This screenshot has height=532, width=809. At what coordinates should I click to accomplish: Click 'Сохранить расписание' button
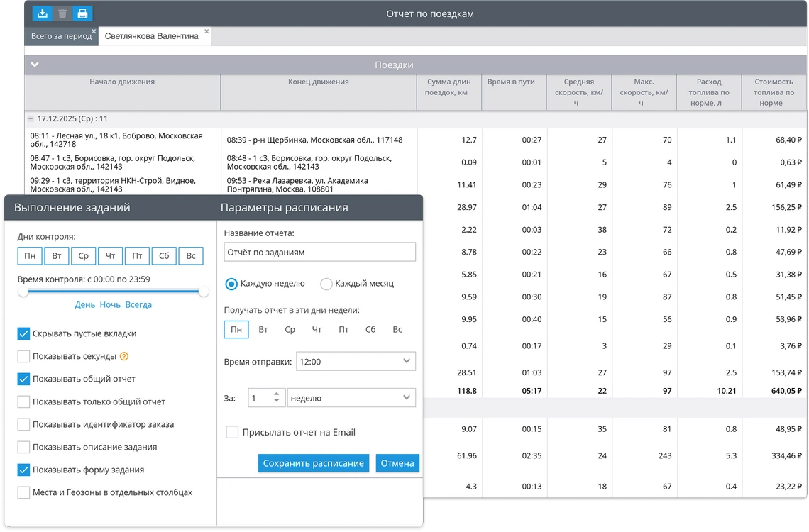314,463
